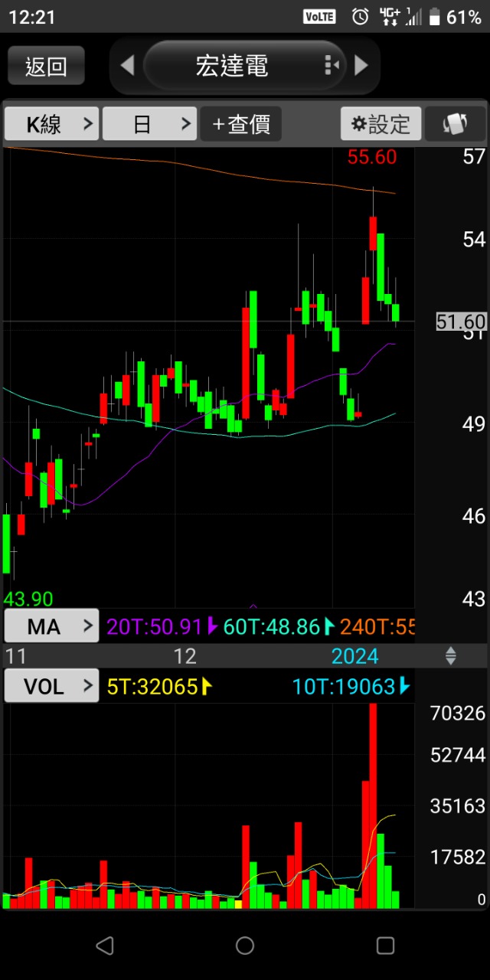Tap Android home navigation button
The width and height of the screenshot is (490, 980).
coord(245,946)
